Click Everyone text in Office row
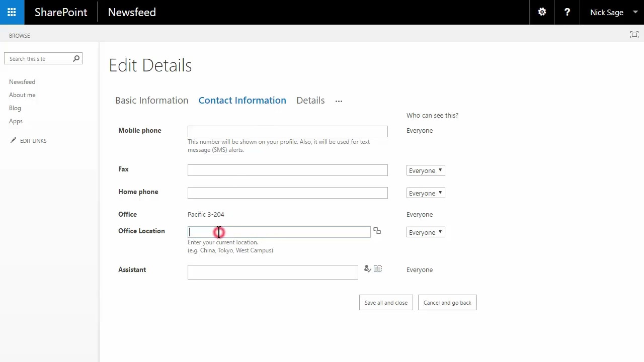The width and height of the screenshot is (644, 362). coord(420,214)
